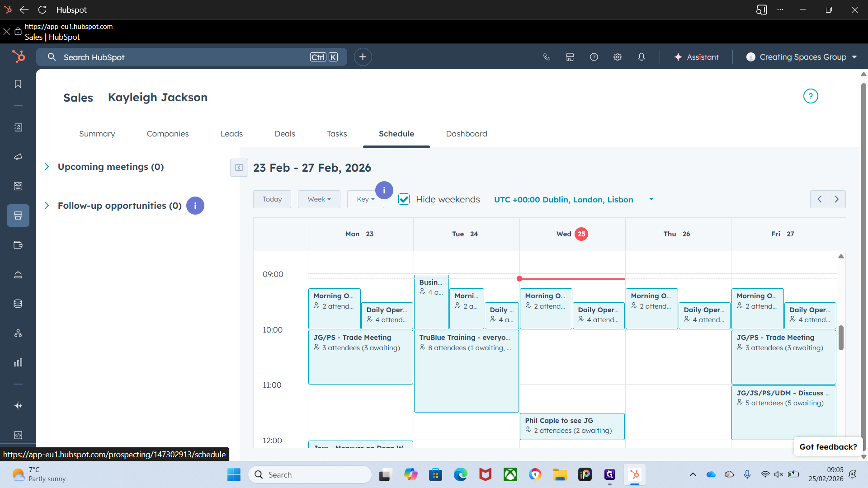Open the Marketplace storefront icon
This screenshot has width=868, height=488.
point(570,57)
